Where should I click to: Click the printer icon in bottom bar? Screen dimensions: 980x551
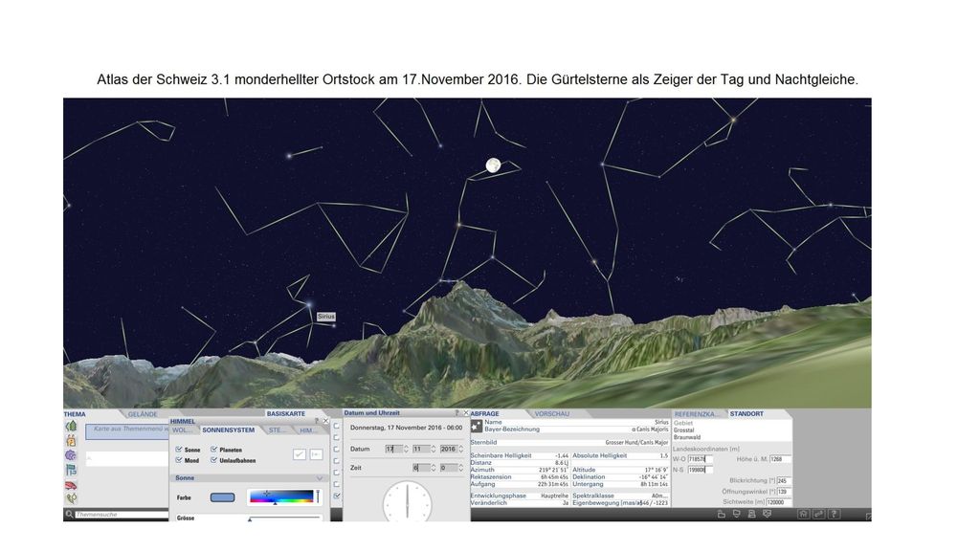coord(751,514)
